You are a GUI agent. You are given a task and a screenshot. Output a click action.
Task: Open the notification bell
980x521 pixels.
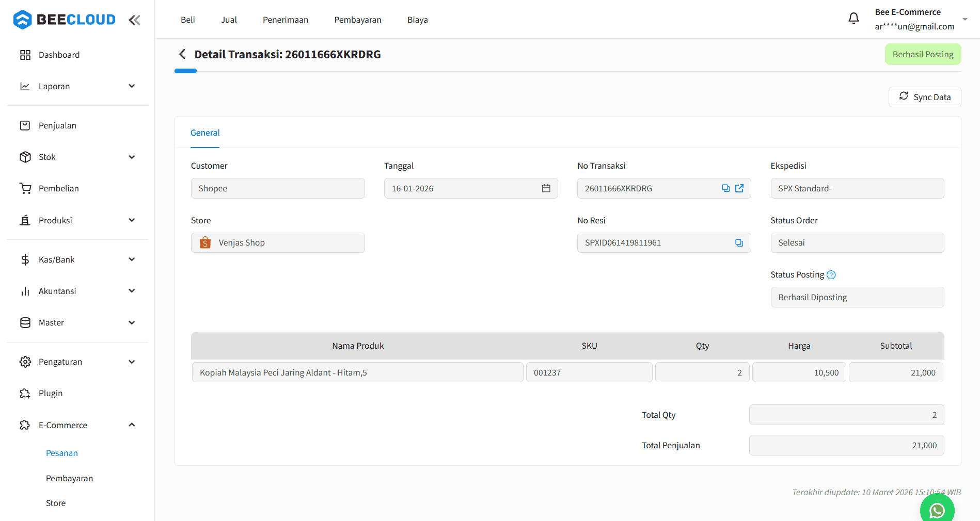coord(853,18)
